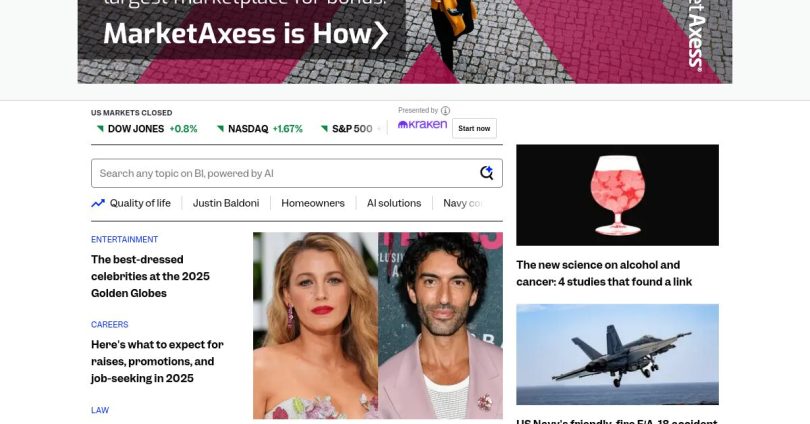Open the raises, promotions, and job-seeking article
This screenshot has height=424, width=810.
[157, 362]
